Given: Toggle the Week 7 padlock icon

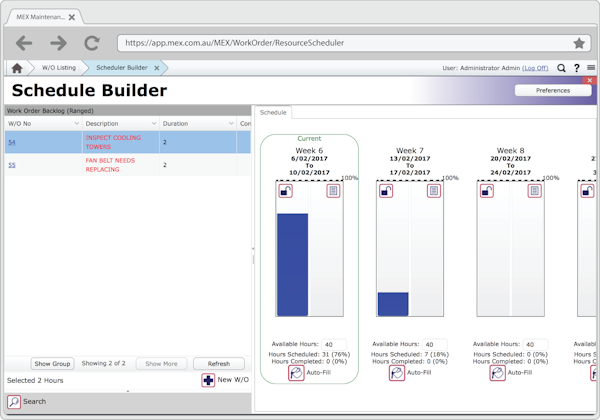Looking at the screenshot, I should [386, 190].
